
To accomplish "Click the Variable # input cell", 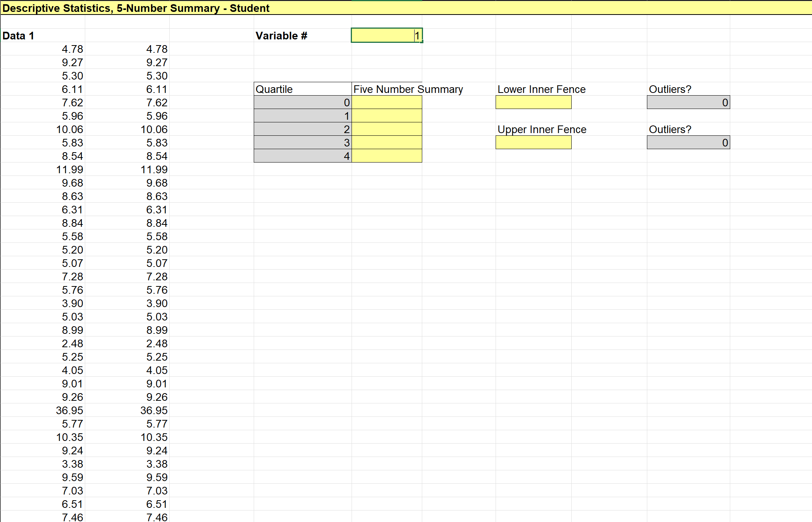I will click(386, 36).
